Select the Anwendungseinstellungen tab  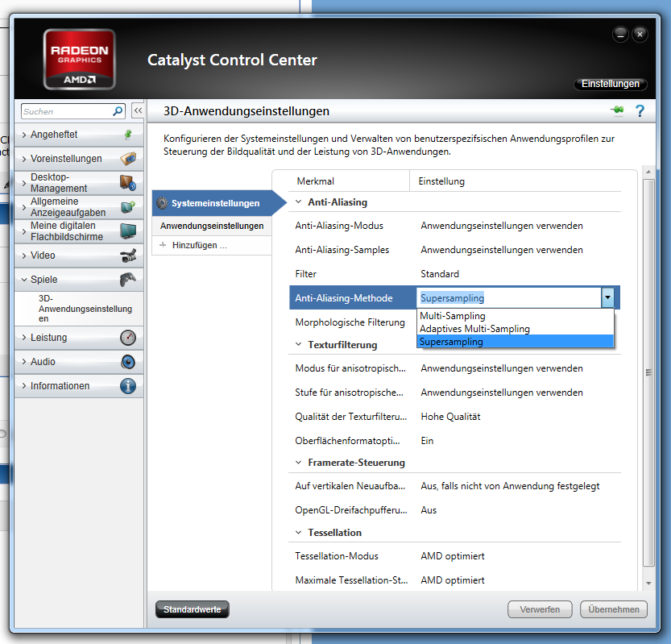212,226
